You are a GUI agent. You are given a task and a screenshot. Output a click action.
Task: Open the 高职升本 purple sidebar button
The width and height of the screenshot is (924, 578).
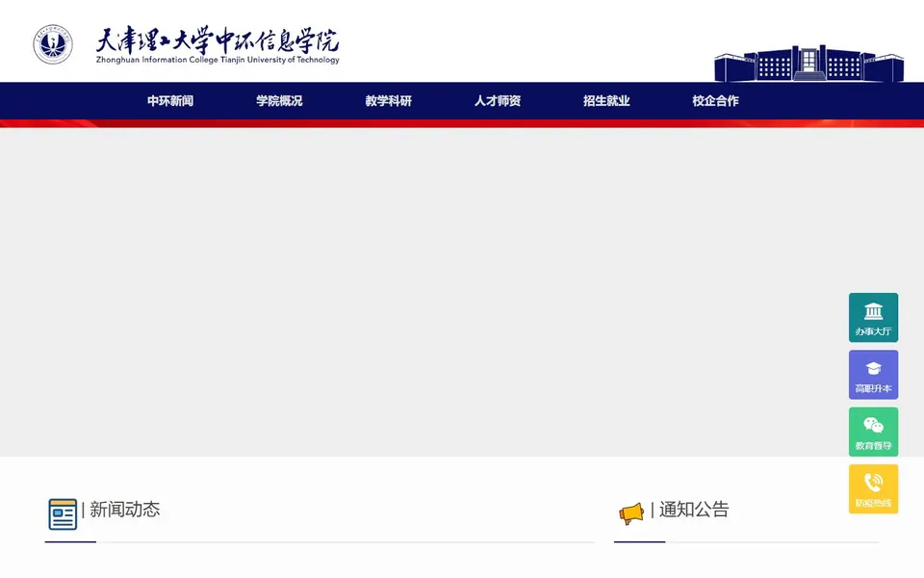point(873,375)
